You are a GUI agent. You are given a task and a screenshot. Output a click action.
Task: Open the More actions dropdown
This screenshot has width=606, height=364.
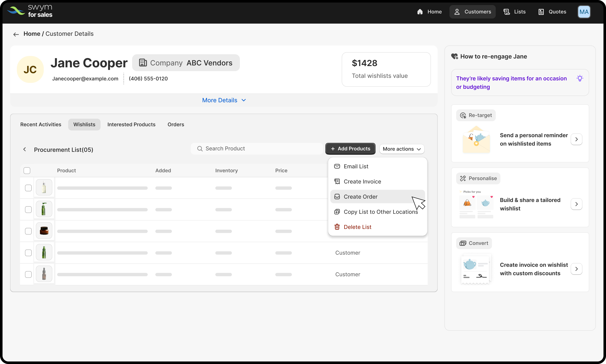(401, 149)
